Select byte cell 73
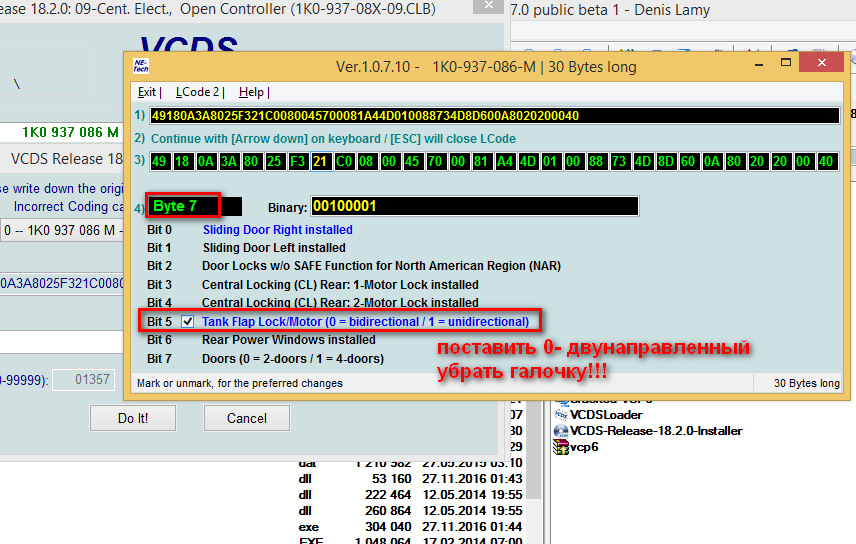 (x=620, y=162)
